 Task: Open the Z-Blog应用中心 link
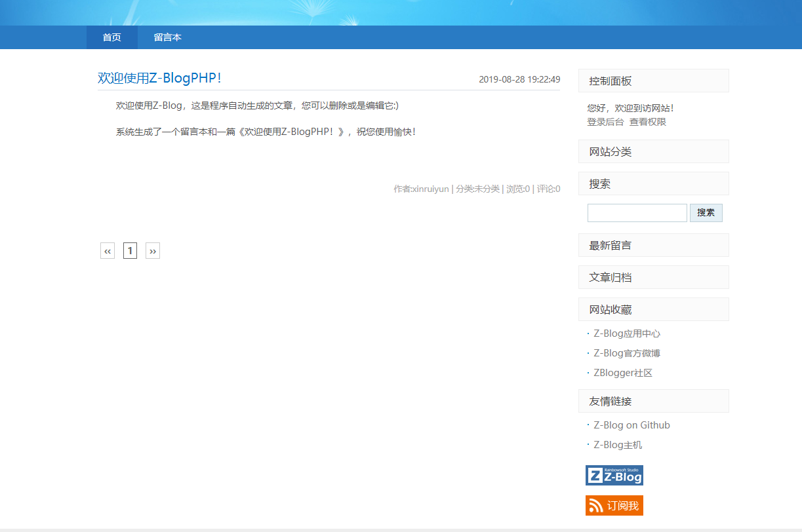(x=627, y=333)
